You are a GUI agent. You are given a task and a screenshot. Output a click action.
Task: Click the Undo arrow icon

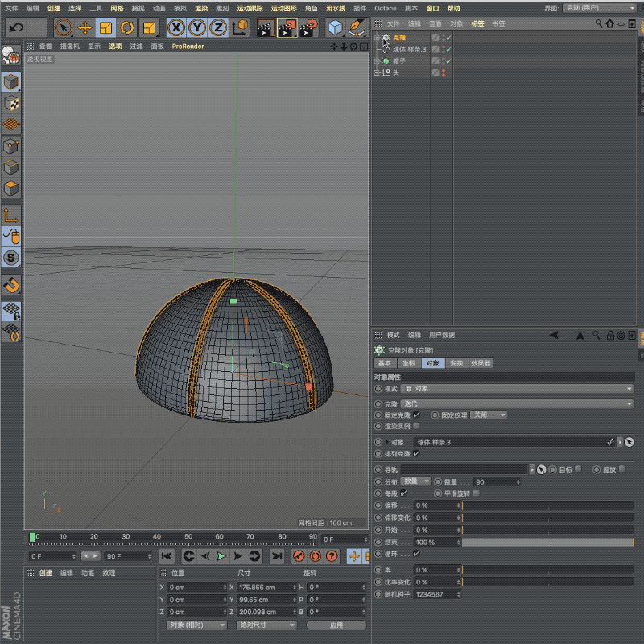[16, 27]
